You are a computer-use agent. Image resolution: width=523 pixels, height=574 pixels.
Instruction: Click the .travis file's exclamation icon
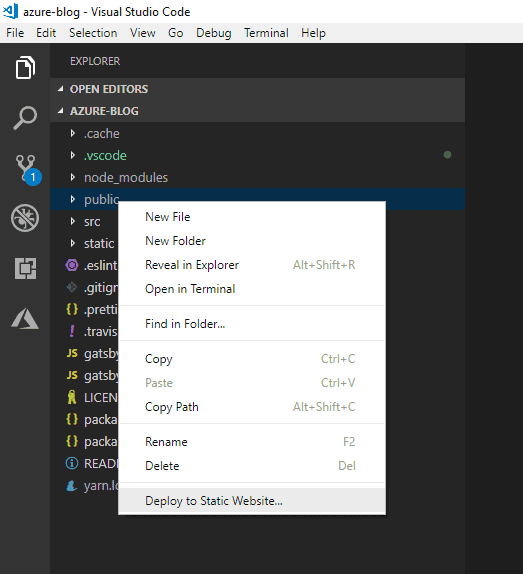point(72,331)
